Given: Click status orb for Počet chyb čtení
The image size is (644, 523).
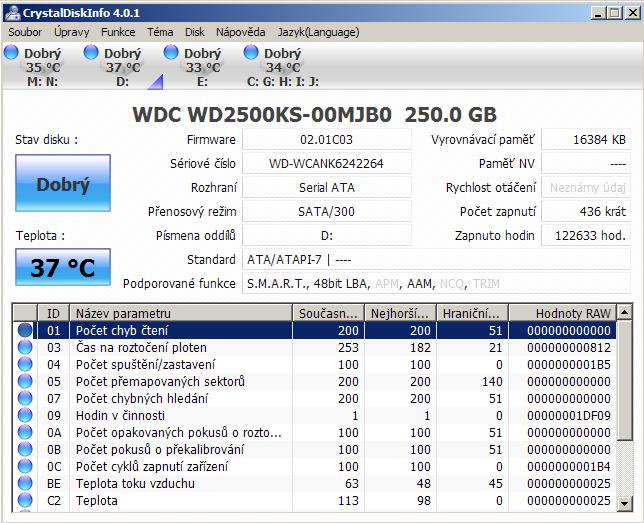Looking at the screenshot, I should tap(25, 330).
